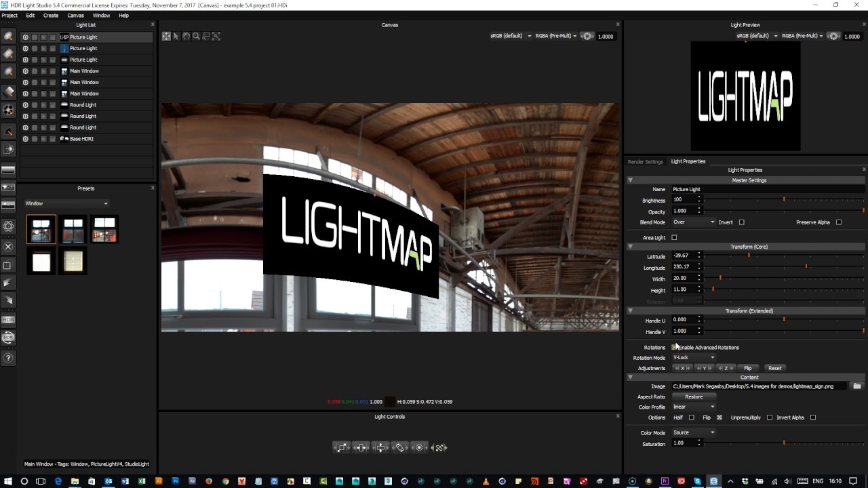Select the move tool in canvas toolbar

pyautogui.click(x=166, y=36)
